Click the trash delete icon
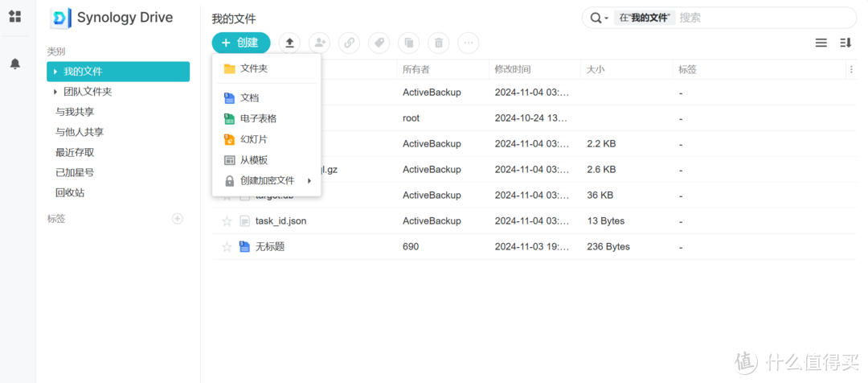 (439, 43)
